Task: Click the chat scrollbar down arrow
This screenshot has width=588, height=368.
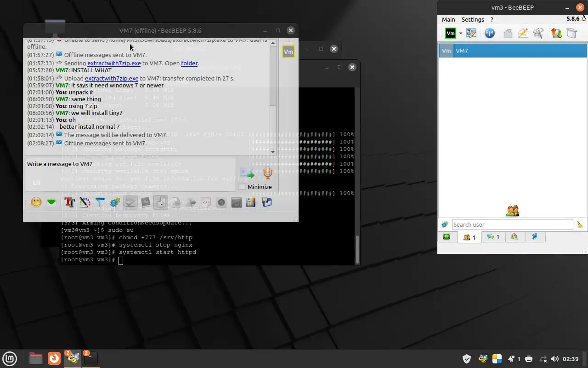Action: (x=273, y=152)
